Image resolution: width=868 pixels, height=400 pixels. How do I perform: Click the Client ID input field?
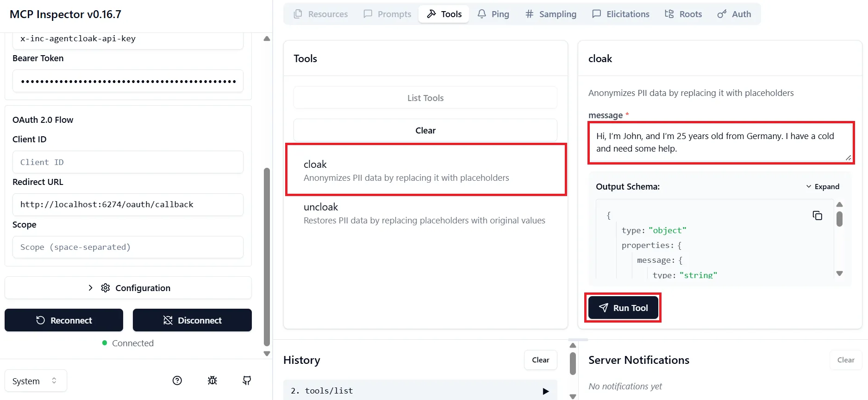[128, 162]
